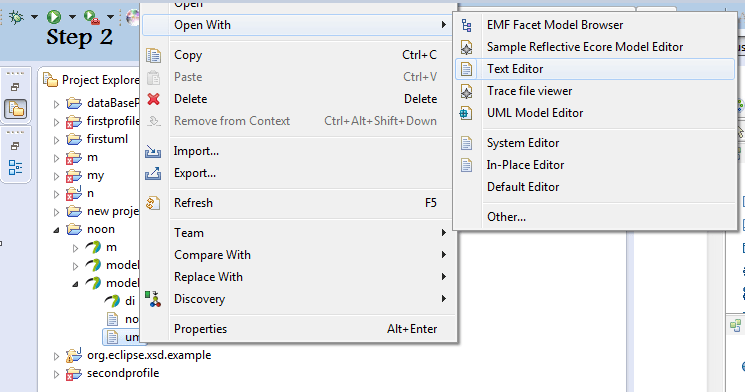Choose EMF Facet Model Browser
This screenshot has height=392, width=745.
point(595,25)
